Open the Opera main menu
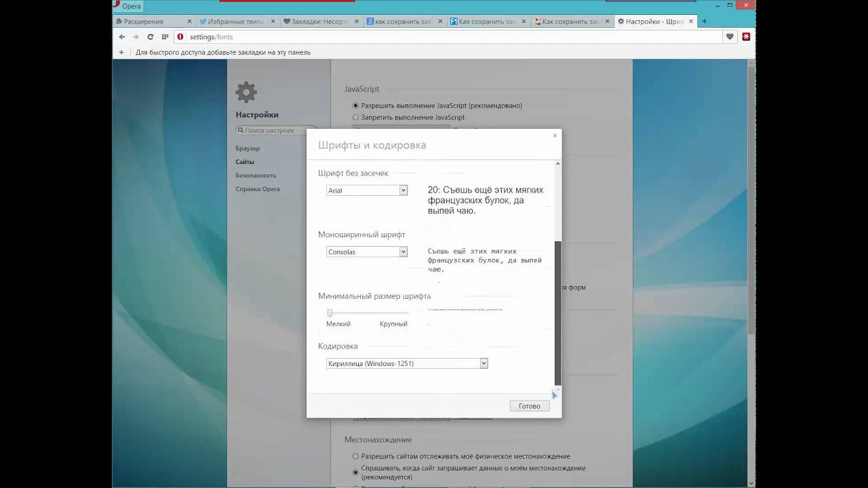 (129, 6)
